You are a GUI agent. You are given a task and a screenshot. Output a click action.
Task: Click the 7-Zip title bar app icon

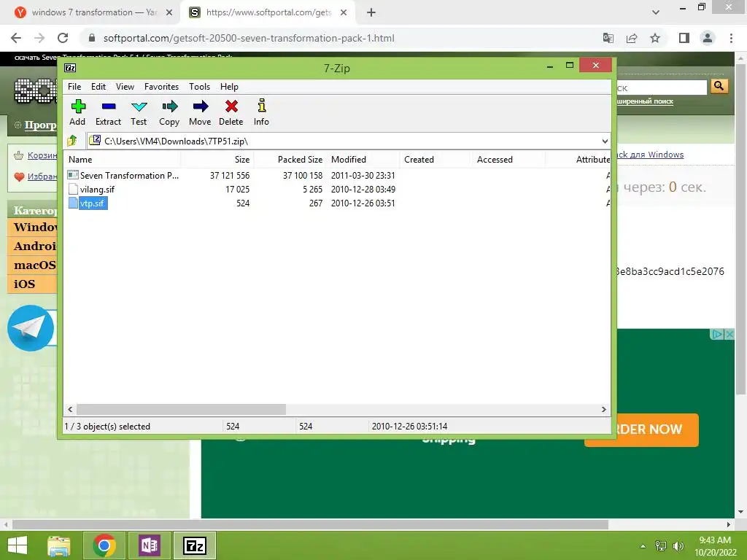[x=70, y=68]
